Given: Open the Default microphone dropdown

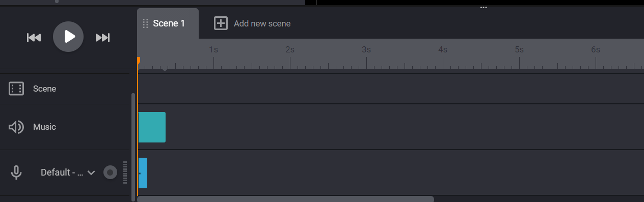Looking at the screenshot, I should click(x=68, y=172).
